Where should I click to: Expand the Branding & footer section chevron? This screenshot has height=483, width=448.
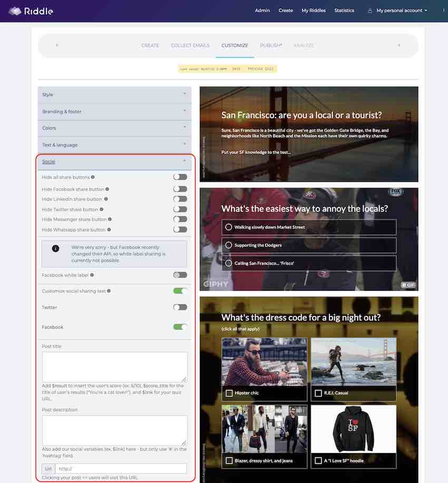pyautogui.click(x=184, y=111)
